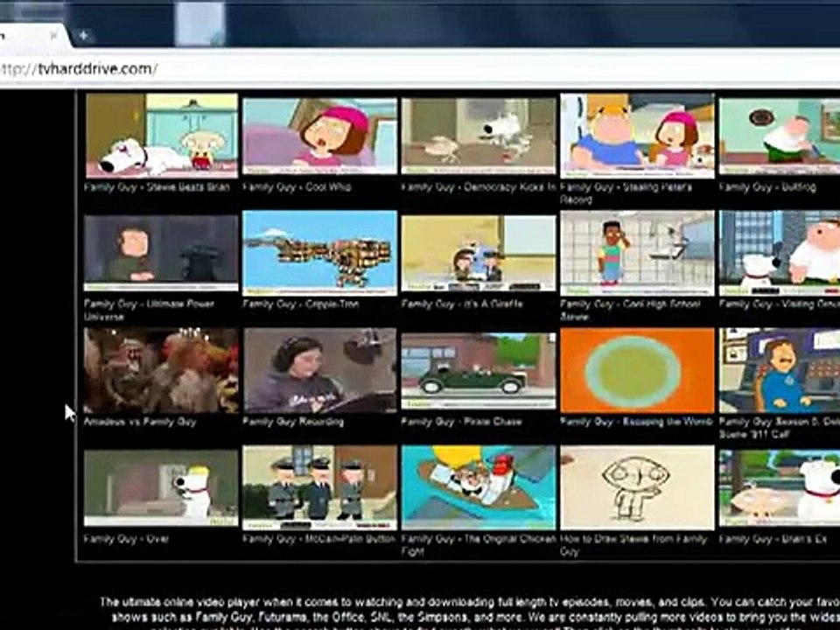Image resolution: width=840 pixels, height=630 pixels.
Task: Click the 'Escaping the Womb' title link
Action: [636, 422]
